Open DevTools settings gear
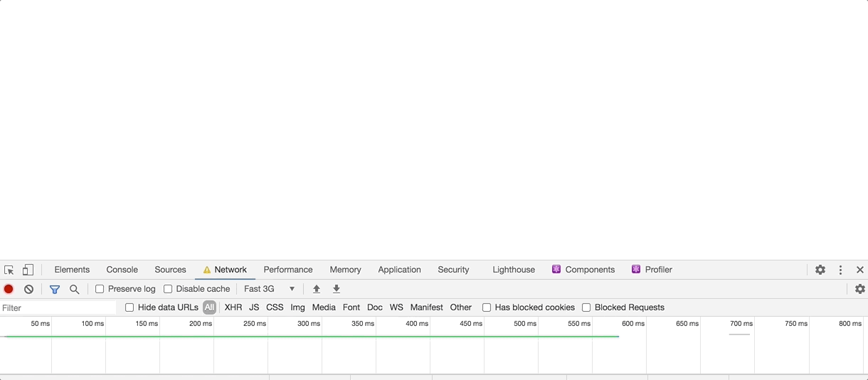This screenshot has height=380, width=868. pyautogui.click(x=820, y=270)
